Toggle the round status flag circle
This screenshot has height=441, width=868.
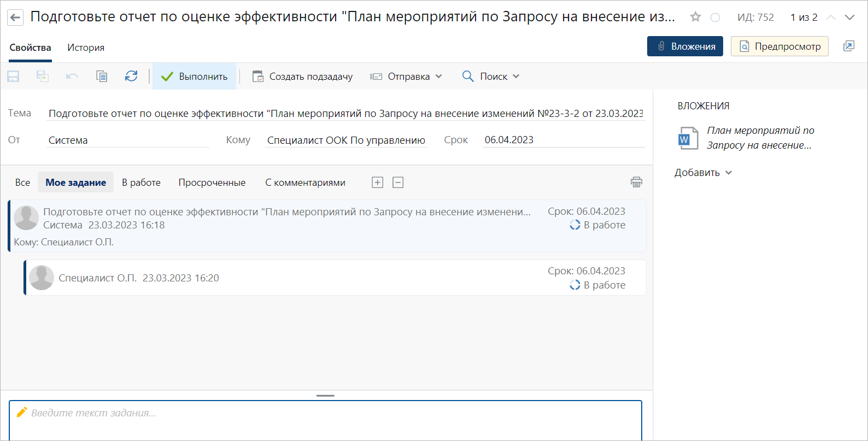click(x=715, y=17)
